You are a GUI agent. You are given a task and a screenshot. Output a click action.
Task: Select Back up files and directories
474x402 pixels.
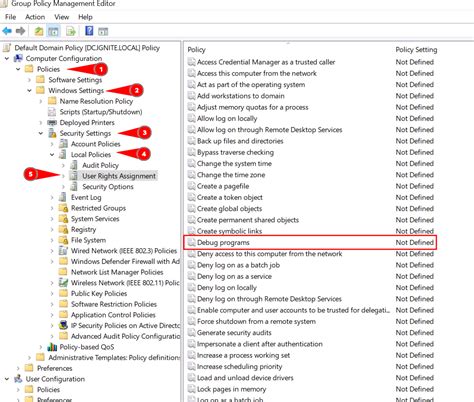tap(240, 141)
